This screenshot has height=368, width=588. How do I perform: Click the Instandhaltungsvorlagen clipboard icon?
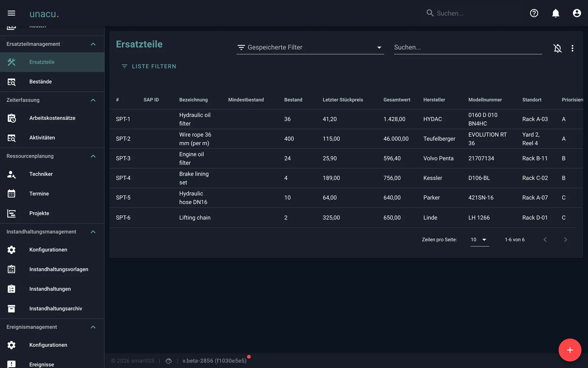coord(11,269)
